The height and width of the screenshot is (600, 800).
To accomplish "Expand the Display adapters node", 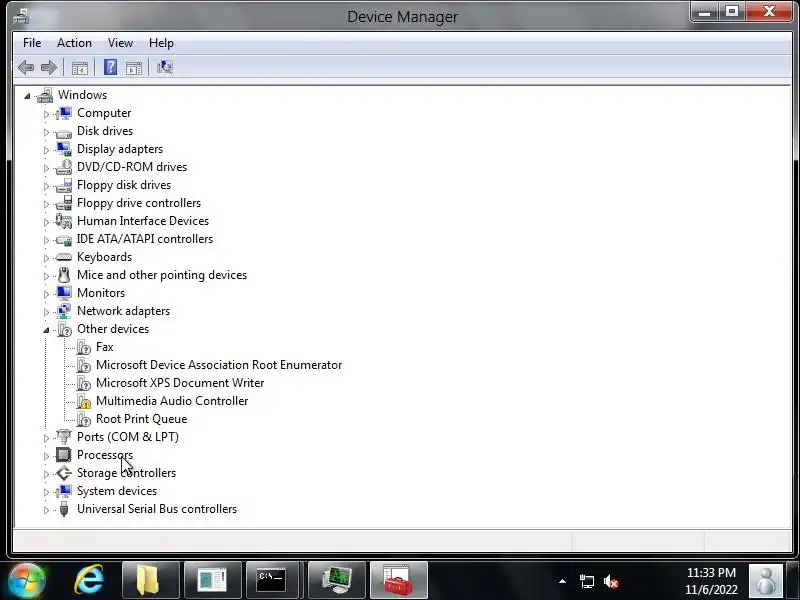I will coord(46,150).
